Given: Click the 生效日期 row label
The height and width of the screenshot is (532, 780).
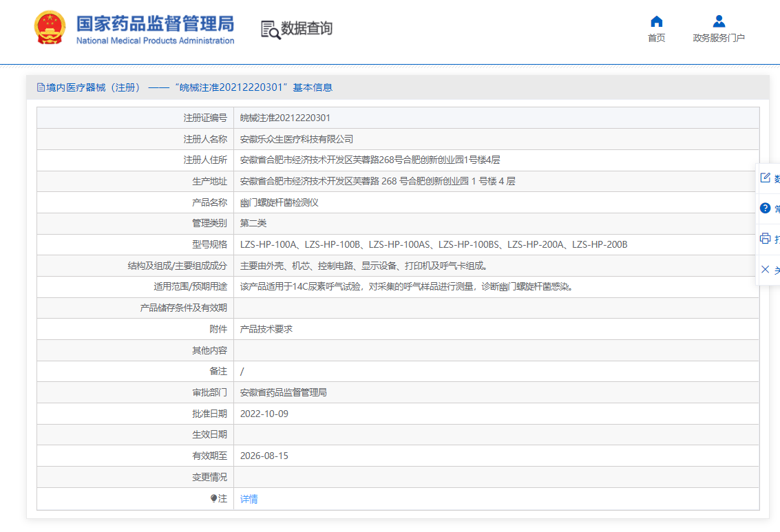Looking at the screenshot, I should [x=209, y=434].
